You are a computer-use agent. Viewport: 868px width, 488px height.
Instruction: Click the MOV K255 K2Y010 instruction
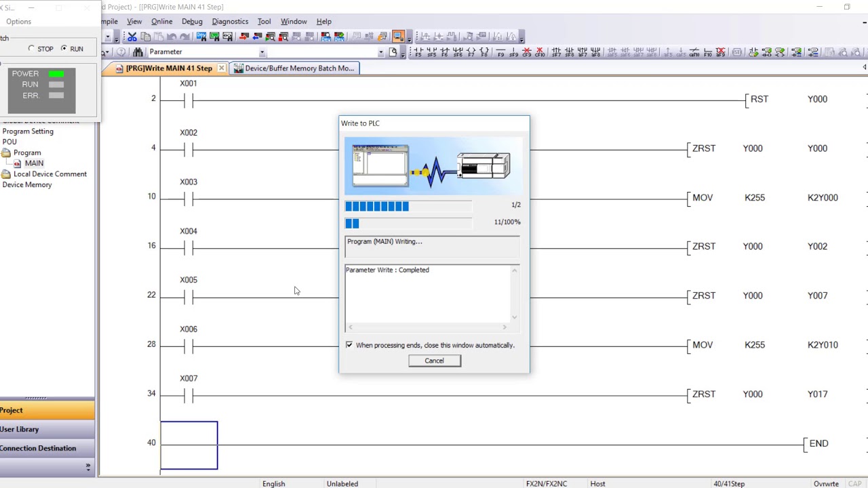click(765, 345)
